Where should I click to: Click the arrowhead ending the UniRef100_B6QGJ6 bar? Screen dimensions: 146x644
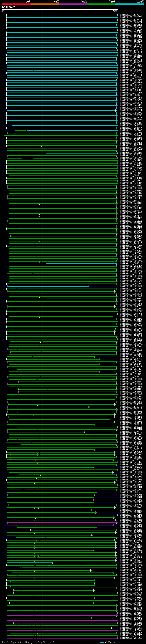click(x=95, y=450)
